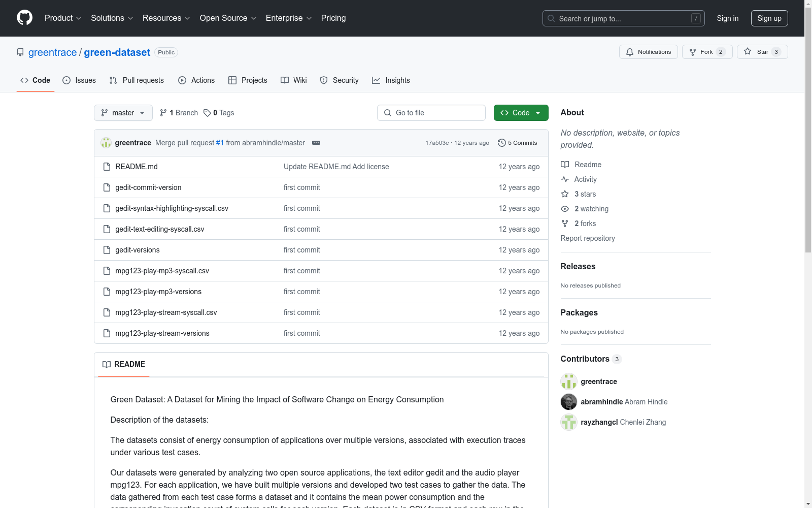Click the repository icon beside greentrace
Viewport: 812px width, 508px height.
coord(20,52)
